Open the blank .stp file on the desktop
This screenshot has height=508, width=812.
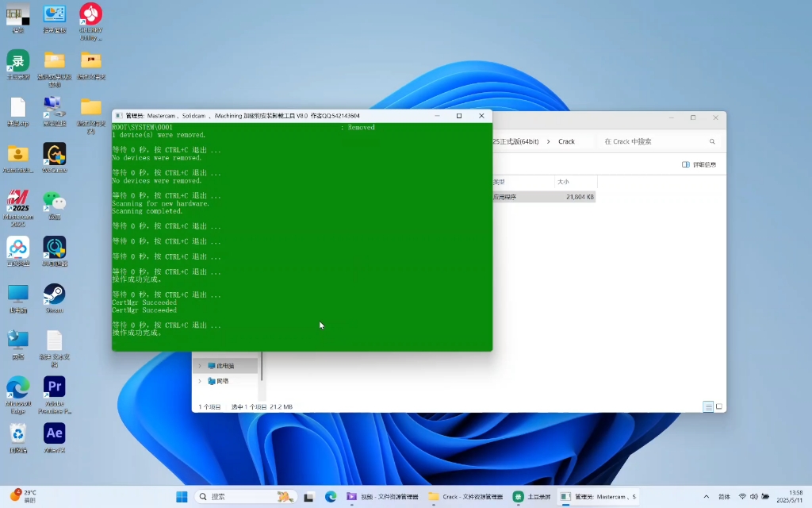coord(17,111)
